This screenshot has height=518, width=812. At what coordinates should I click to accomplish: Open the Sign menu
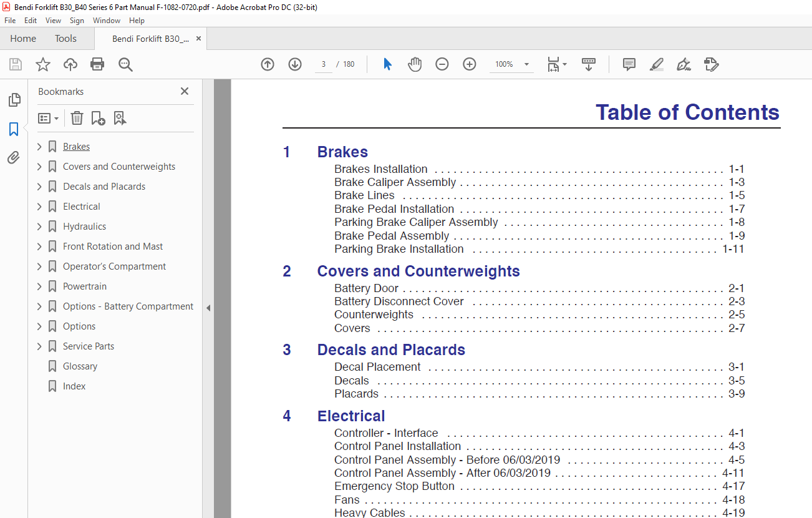tap(77, 21)
